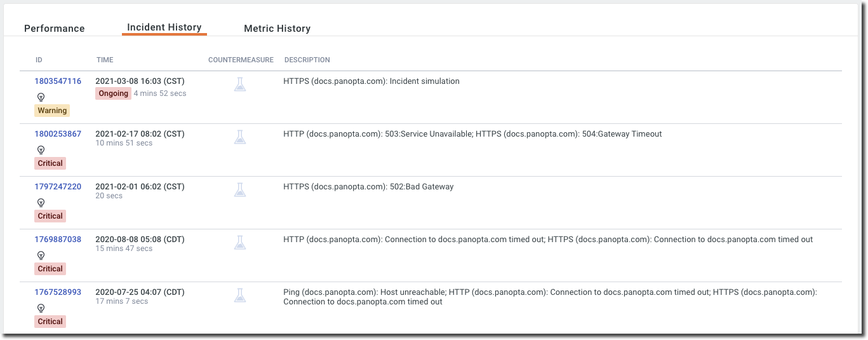Image resolution: width=868 pixels, height=340 pixels.
Task: Click the flask countermeasure icon for incident 1769887038
Action: [x=239, y=242]
